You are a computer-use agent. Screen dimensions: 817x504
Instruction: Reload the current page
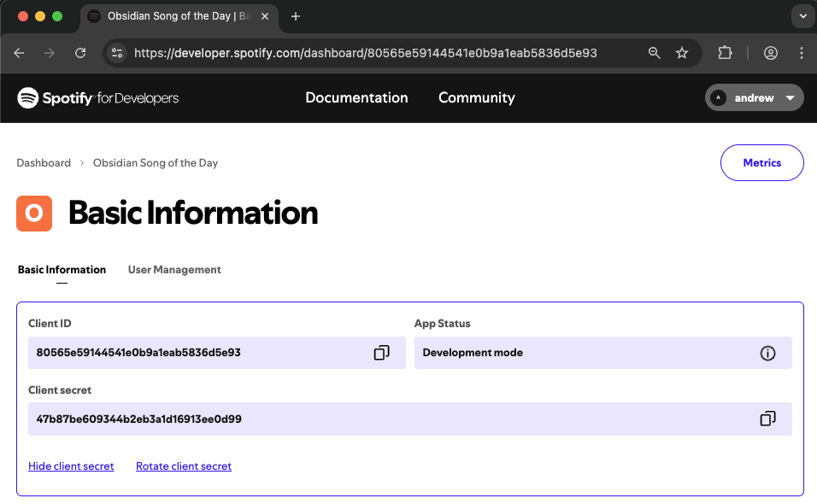80,53
